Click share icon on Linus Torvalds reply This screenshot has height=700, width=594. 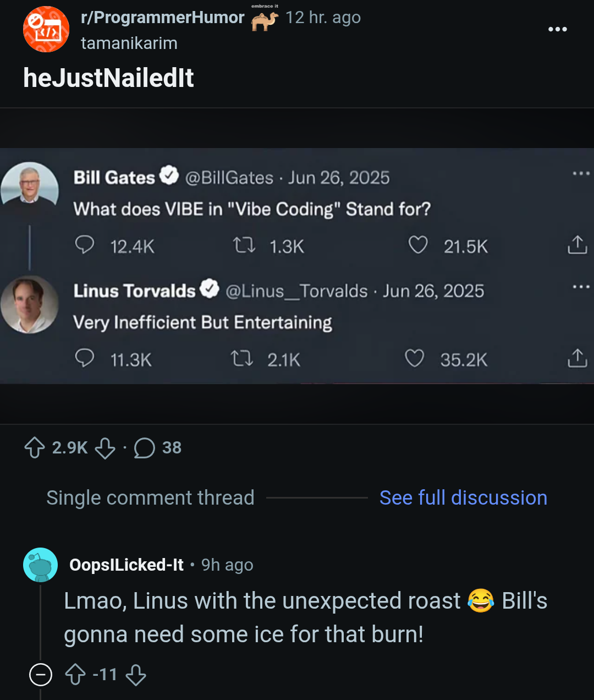click(x=577, y=358)
